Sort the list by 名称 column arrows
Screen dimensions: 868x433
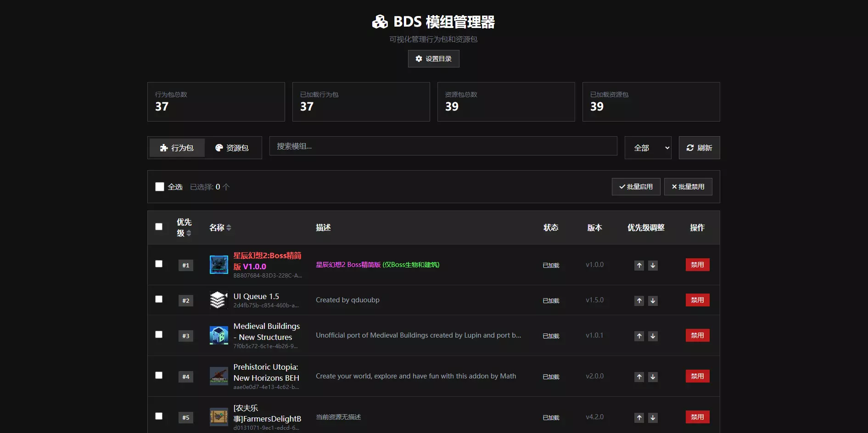[x=229, y=228]
